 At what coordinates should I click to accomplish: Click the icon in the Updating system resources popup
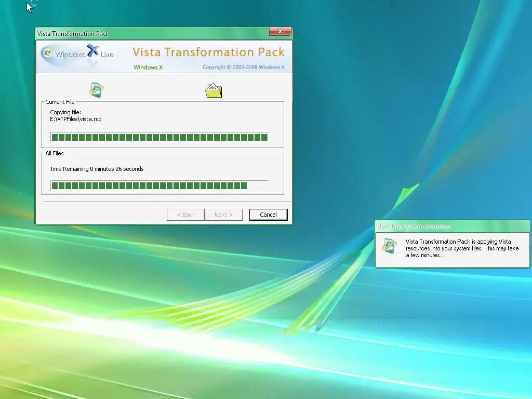(x=390, y=246)
